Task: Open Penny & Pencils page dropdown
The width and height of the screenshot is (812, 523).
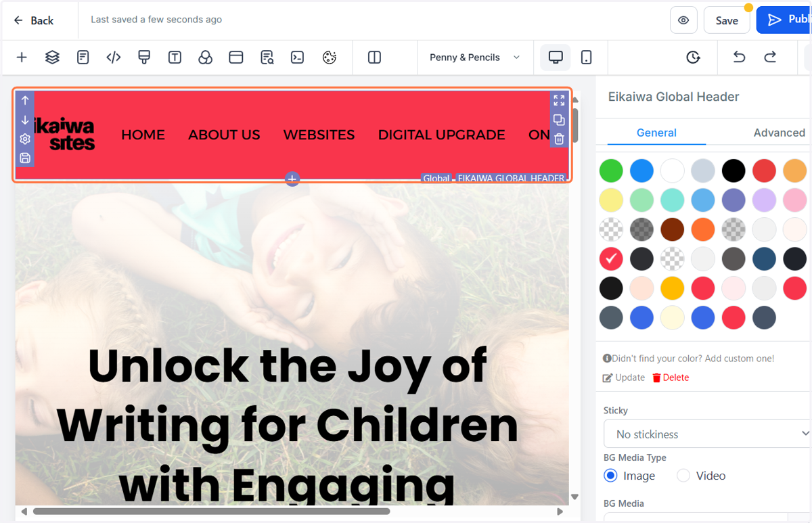Action: click(x=475, y=58)
